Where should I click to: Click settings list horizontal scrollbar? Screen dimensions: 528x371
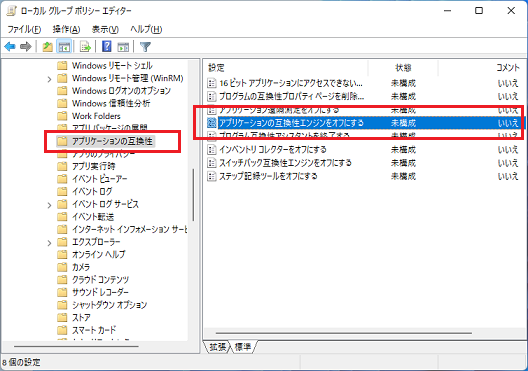click(x=343, y=333)
